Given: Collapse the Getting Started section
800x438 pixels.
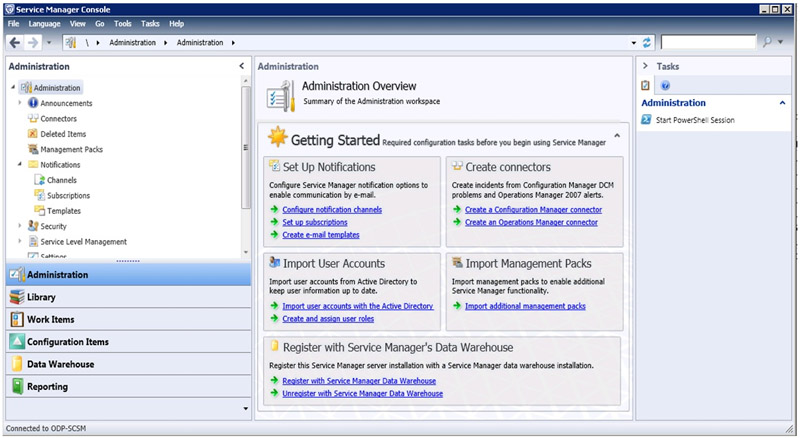Looking at the screenshot, I should tap(617, 136).
